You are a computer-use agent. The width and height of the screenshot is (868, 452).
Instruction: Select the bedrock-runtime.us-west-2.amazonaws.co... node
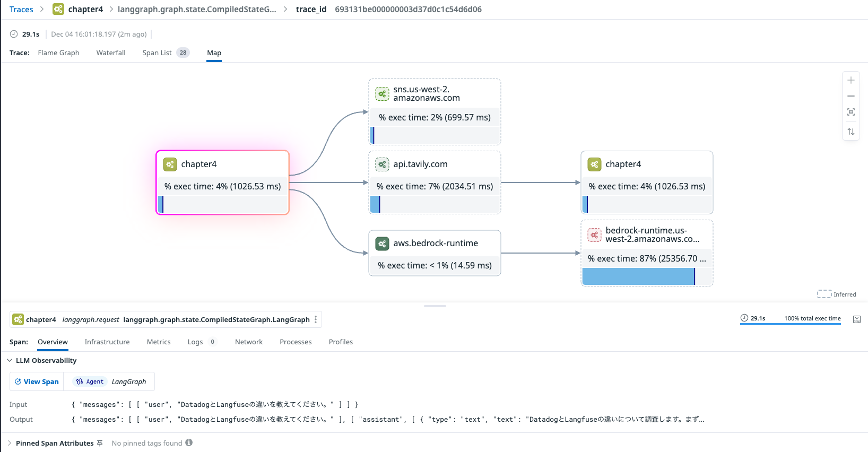click(x=647, y=253)
